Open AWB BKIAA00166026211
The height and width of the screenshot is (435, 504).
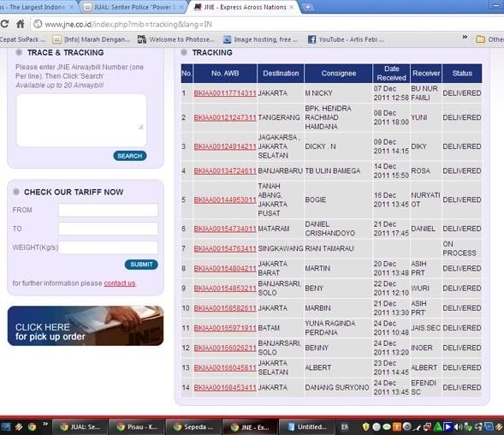coord(225,349)
